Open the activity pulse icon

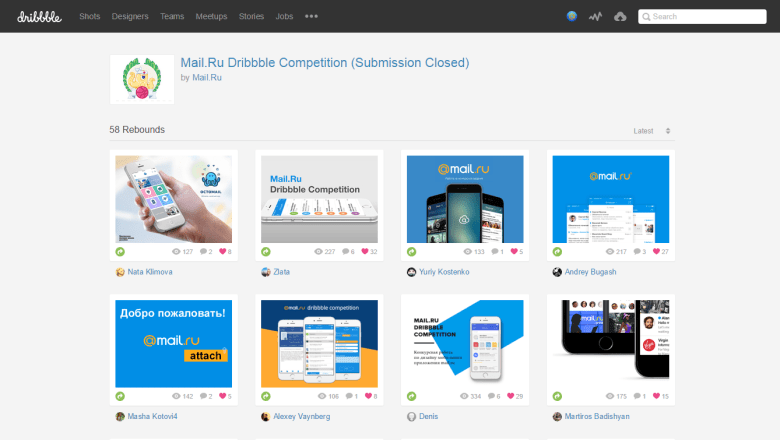click(x=595, y=16)
